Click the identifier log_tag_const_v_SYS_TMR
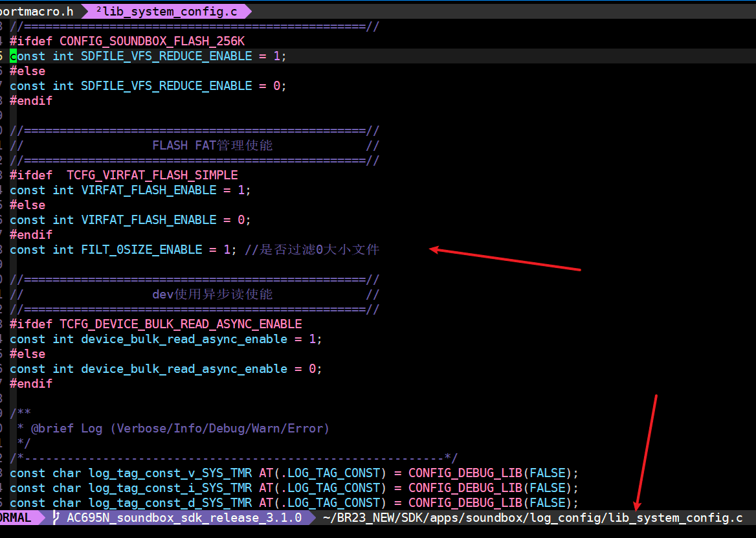 (x=170, y=473)
